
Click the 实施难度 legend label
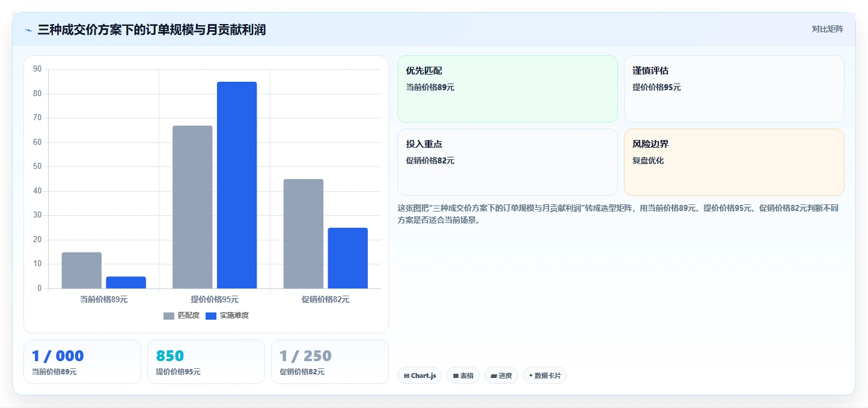[x=234, y=315]
